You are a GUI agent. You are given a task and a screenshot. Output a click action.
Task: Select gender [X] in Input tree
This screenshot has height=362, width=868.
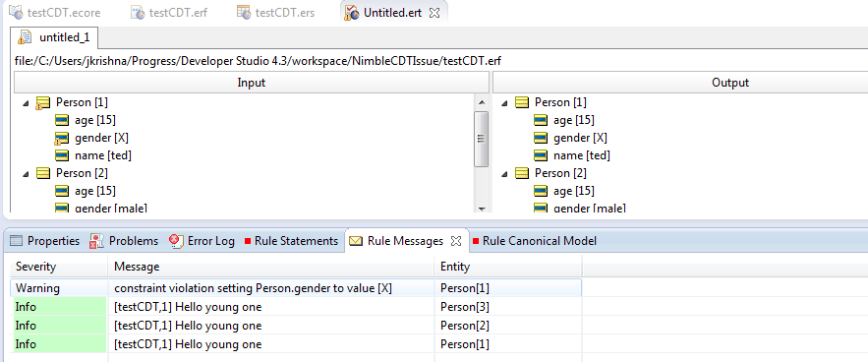click(x=101, y=138)
